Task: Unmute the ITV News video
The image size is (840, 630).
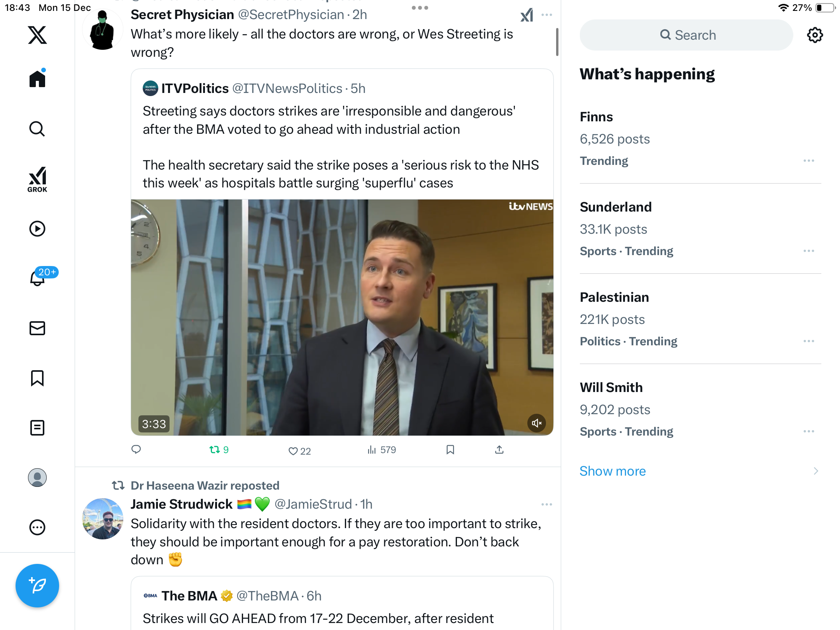Action: point(537,423)
